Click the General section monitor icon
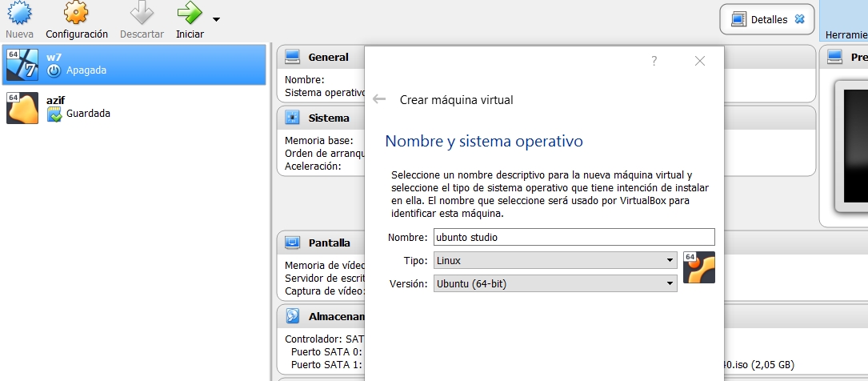The image size is (868, 381). point(293,57)
